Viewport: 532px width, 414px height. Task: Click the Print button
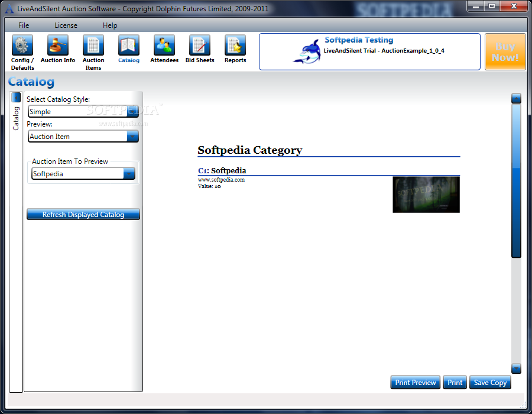click(455, 383)
